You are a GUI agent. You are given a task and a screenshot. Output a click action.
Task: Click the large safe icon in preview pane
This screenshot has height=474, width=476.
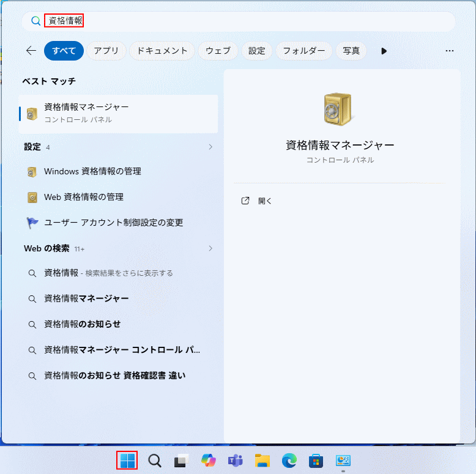[x=339, y=109]
